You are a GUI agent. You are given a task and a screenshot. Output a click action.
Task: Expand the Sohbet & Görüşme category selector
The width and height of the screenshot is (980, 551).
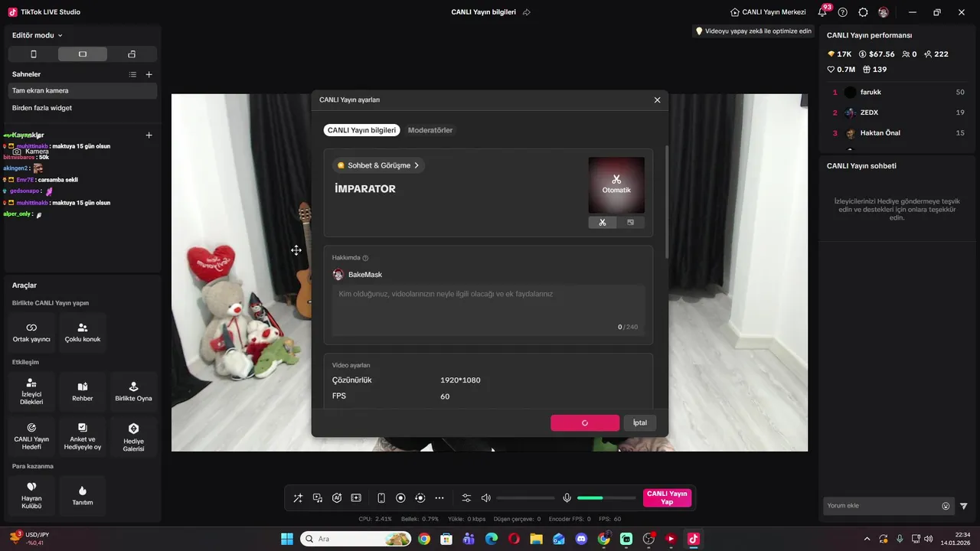point(378,165)
